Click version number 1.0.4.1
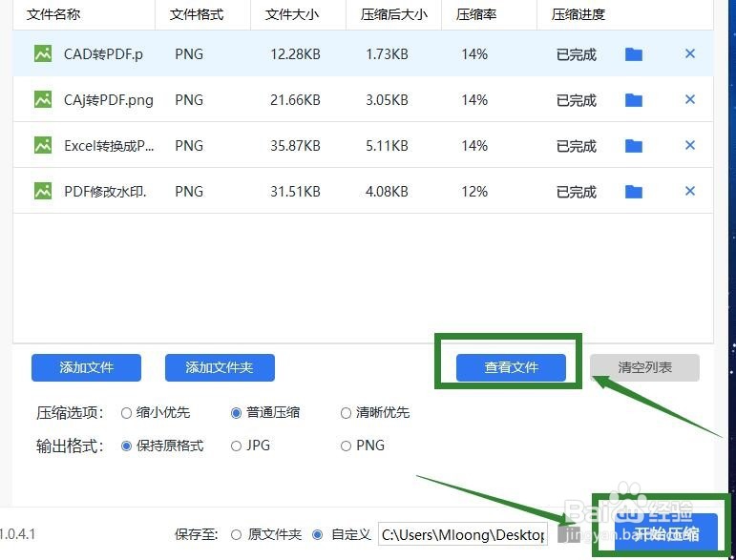Viewport: 736px width, 560px height. point(17,533)
